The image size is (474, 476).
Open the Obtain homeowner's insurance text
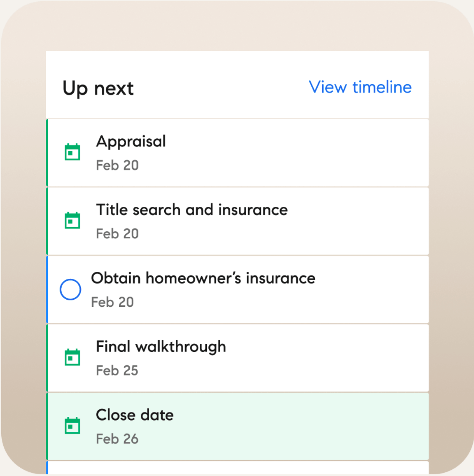coord(203,278)
